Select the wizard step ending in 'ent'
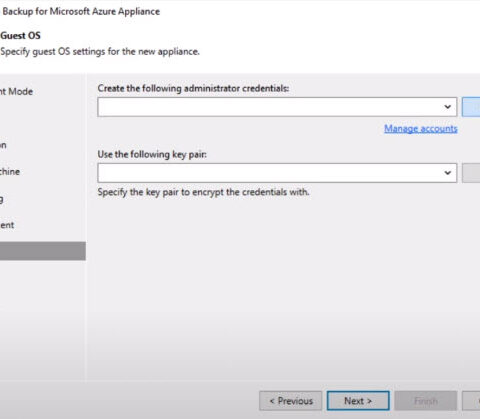This screenshot has width=480, height=419. pyautogui.click(x=7, y=225)
